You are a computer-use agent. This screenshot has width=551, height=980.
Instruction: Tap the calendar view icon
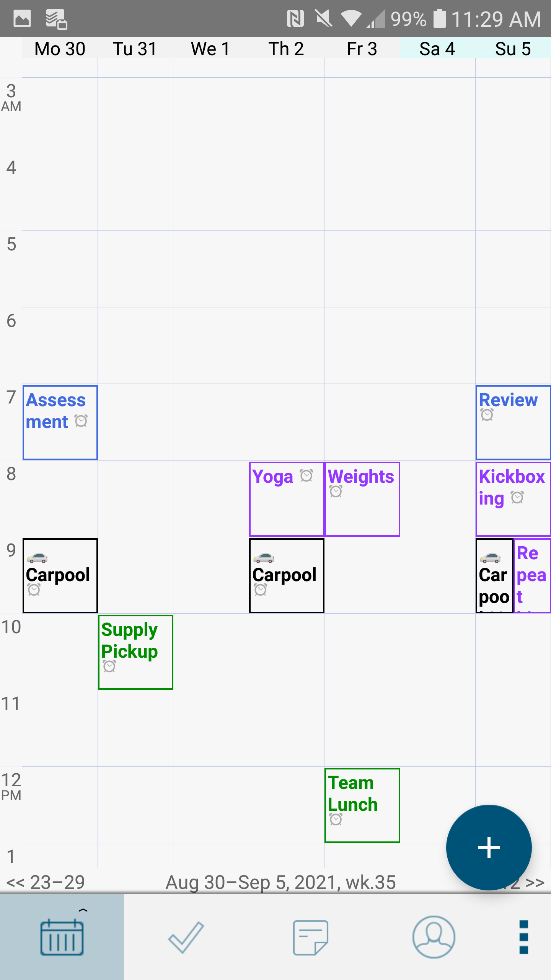pyautogui.click(x=62, y=937)
